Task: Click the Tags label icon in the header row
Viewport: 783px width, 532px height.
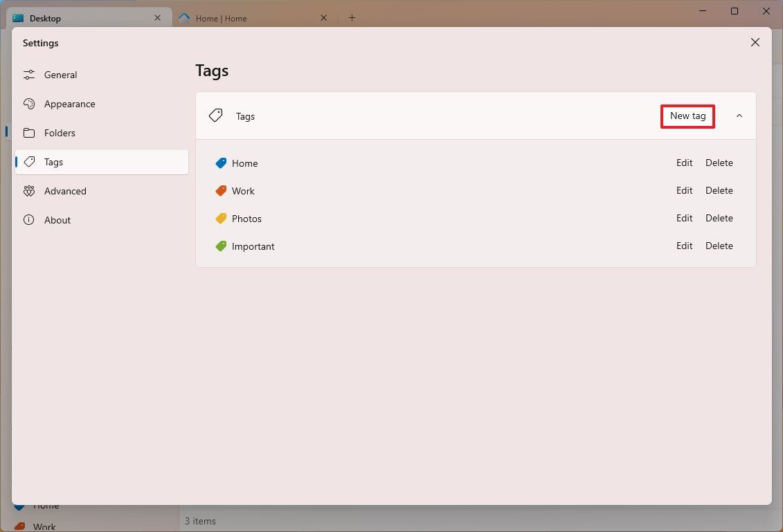Action: [x=215, y=116]
